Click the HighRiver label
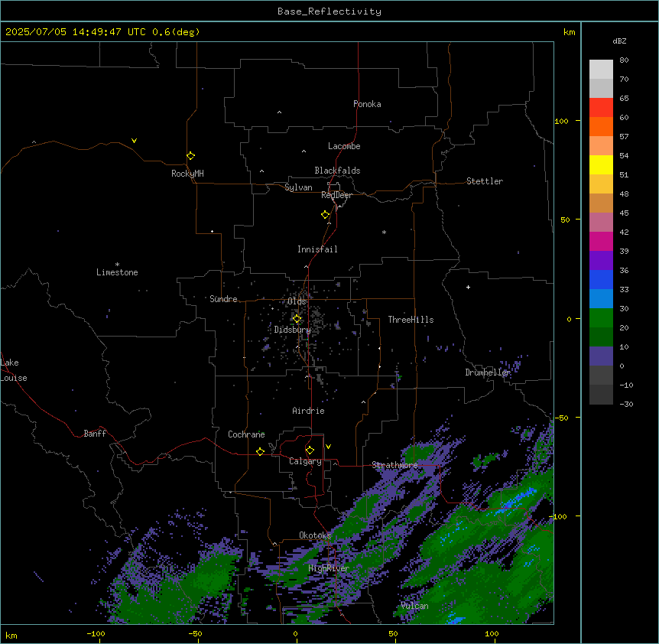 click(329, 568)
